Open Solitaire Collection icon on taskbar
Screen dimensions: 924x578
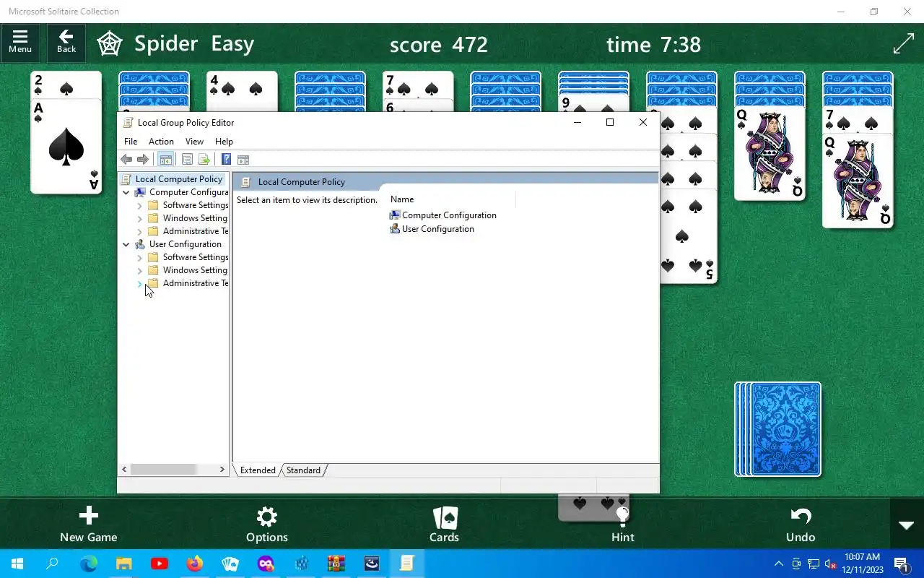230,564
